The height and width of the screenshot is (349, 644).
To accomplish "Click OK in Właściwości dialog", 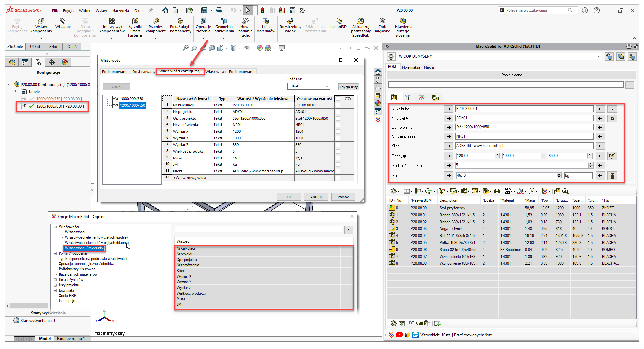I will click(289, 197).
